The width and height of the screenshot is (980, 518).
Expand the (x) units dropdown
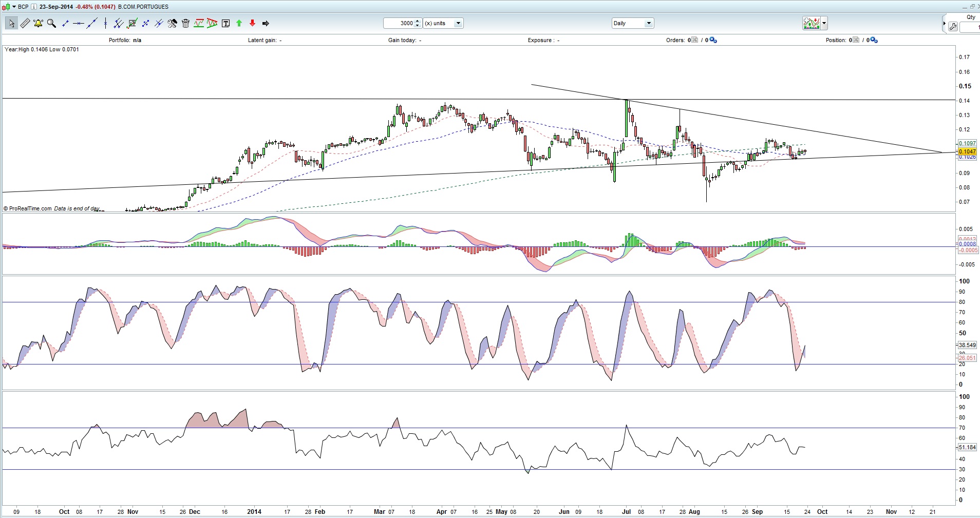[x=458, y=23]
